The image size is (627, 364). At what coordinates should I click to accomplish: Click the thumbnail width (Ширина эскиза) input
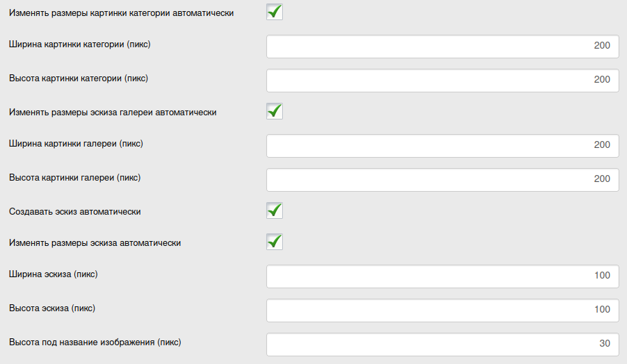point(442,276)
